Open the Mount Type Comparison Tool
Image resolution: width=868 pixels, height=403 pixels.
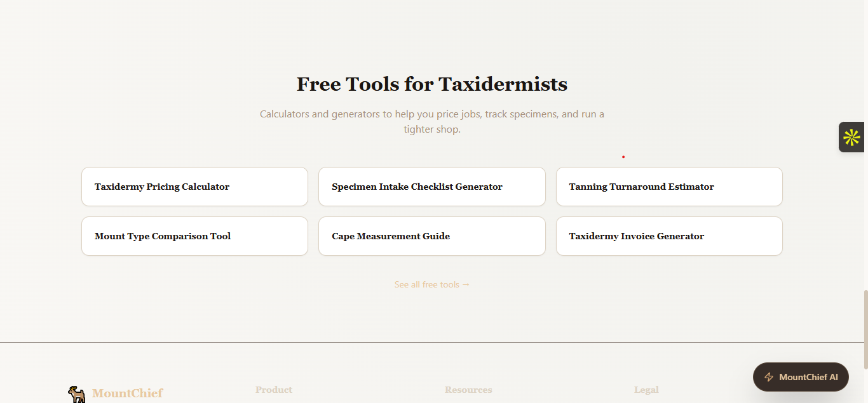coord(194,236)
